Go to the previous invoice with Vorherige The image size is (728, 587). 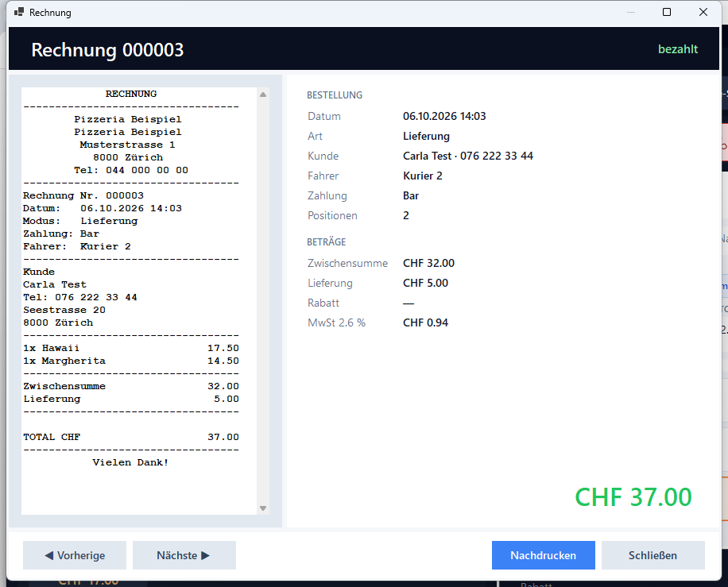click(75, 555)
